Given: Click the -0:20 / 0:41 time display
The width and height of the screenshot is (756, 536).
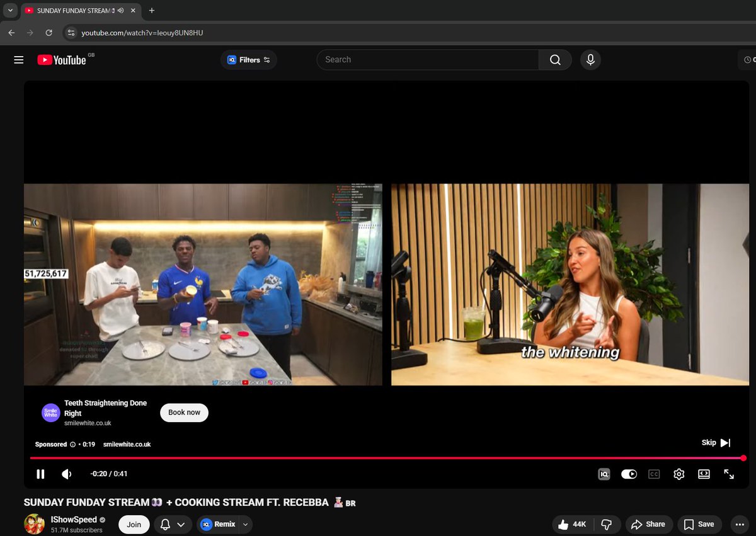Looking at the screenshot, I should point(109,474).
